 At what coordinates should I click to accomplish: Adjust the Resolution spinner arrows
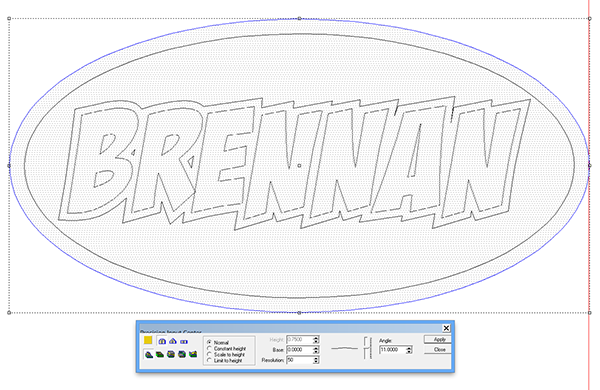(x=316, y=360)
